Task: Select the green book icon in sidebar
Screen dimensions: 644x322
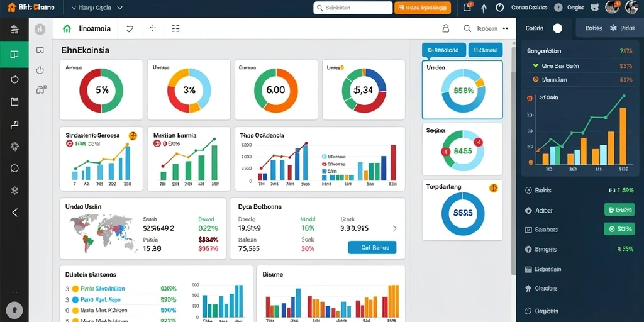Action: click(14, 54)
